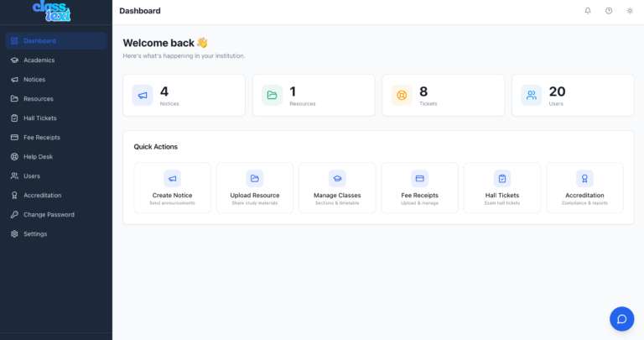Select the Fee Receipts quick action card
The image size is (644, 340).
(x=419, y=188)
